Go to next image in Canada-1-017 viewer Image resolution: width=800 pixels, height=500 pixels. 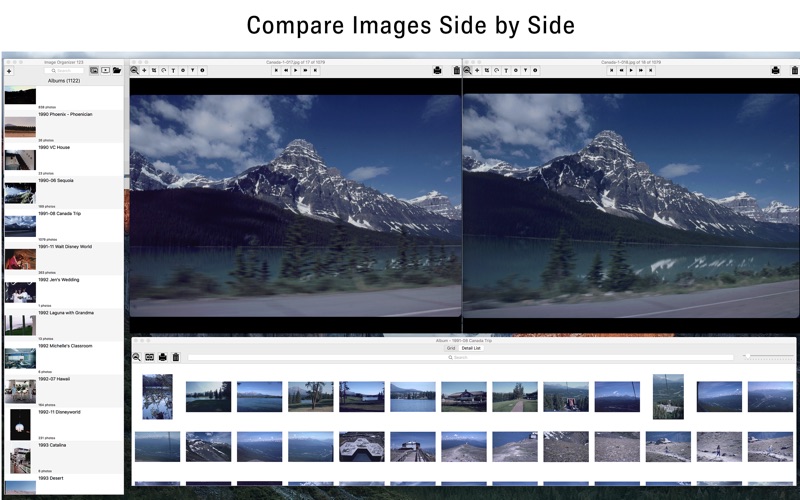coord(305,70)
